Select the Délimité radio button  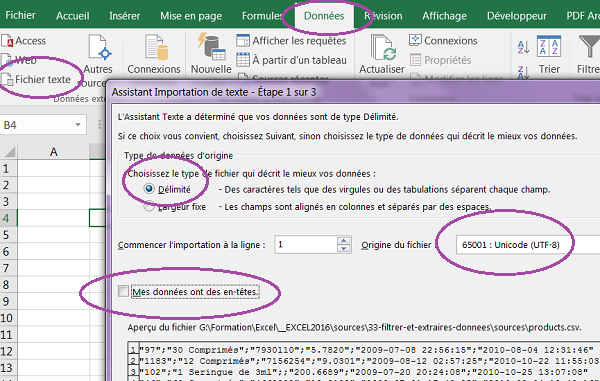coord(149,189)
